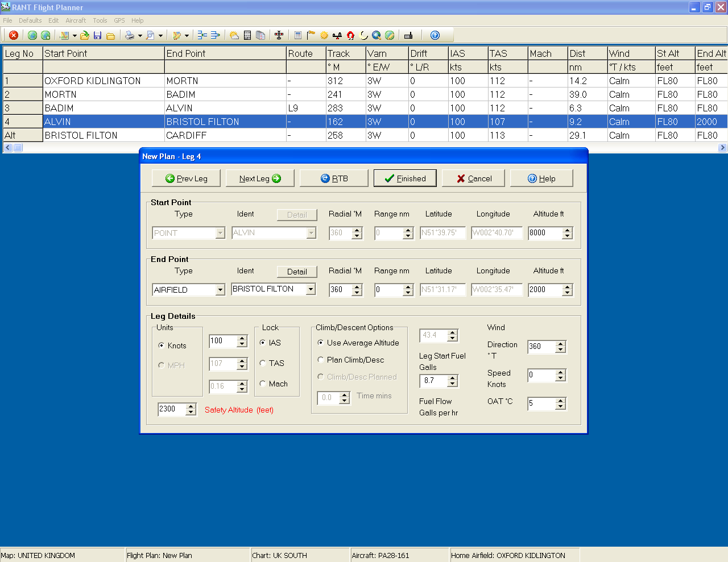Click the new map plan toolbar icon

pyautogui.click(x=64, y=35)
